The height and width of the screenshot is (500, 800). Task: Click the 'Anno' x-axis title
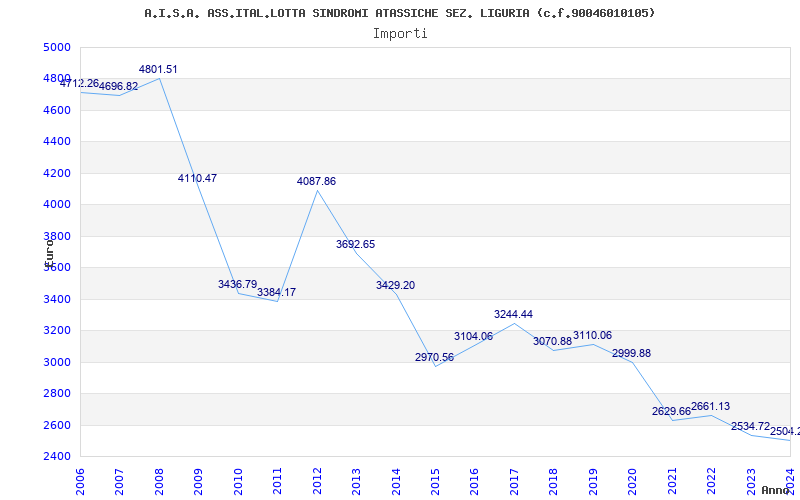tap(775, 490)
